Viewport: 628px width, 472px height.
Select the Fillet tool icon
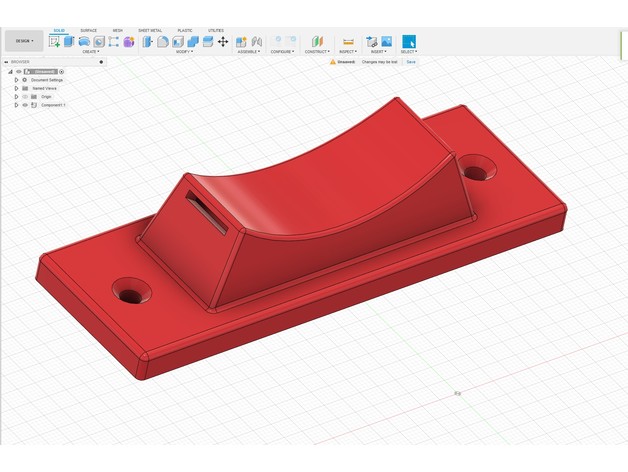(163, 41)
